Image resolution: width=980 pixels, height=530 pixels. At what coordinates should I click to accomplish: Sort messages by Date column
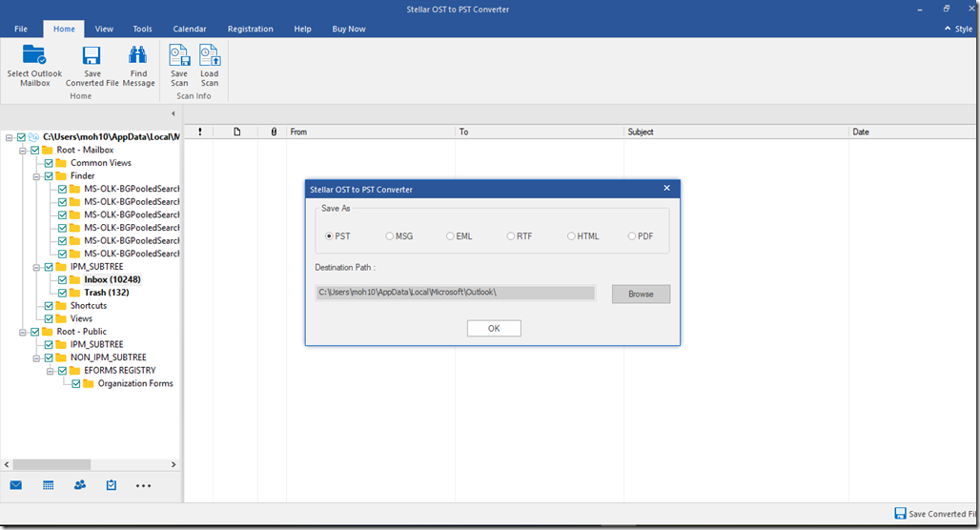(912, 132)
